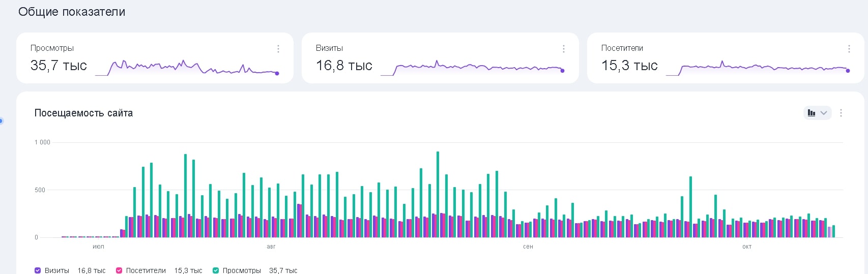
Task: Click the Просмотры sparkline graph
Action: tap(187, 68)
